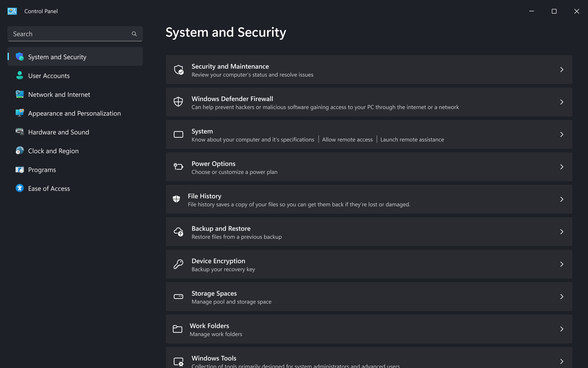The height and width of the screenshot is (368, 588).
Task: Expand the Power Options chevron
Action: tap(562, 167)
